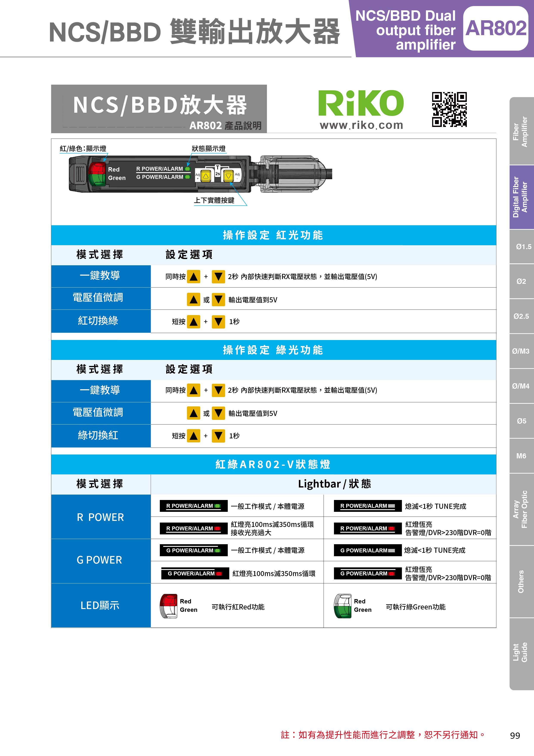Click yellow up button on amplifier device
Image resolution: width=534 pixels, height=756 pixels.
(206, 176)
